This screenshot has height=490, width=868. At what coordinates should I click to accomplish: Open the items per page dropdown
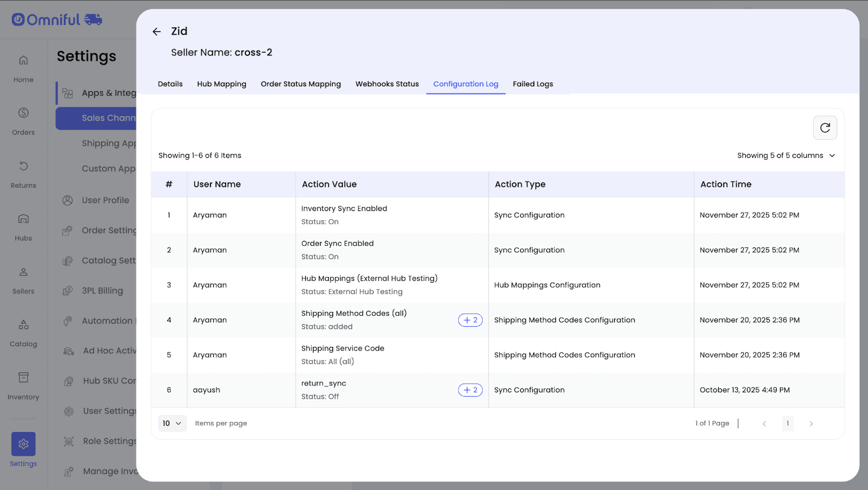pyautogui.click(x=172, y=423)
